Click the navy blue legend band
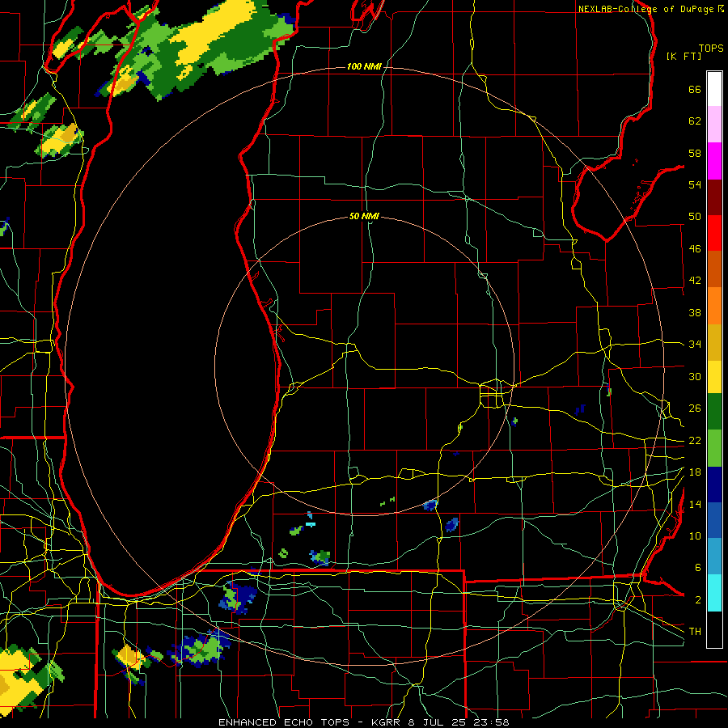The image size is (728, 728). click(714, 485)
